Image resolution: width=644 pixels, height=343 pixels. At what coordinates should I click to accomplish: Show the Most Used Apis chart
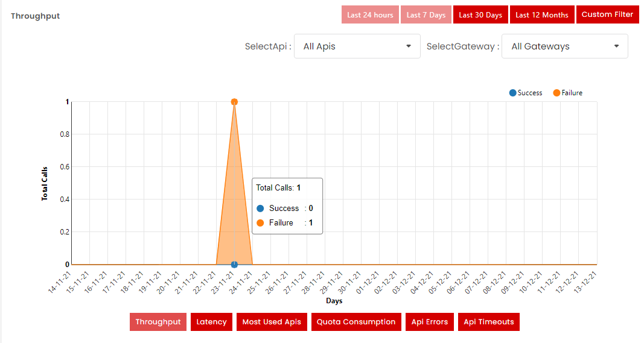click(271, 322)
